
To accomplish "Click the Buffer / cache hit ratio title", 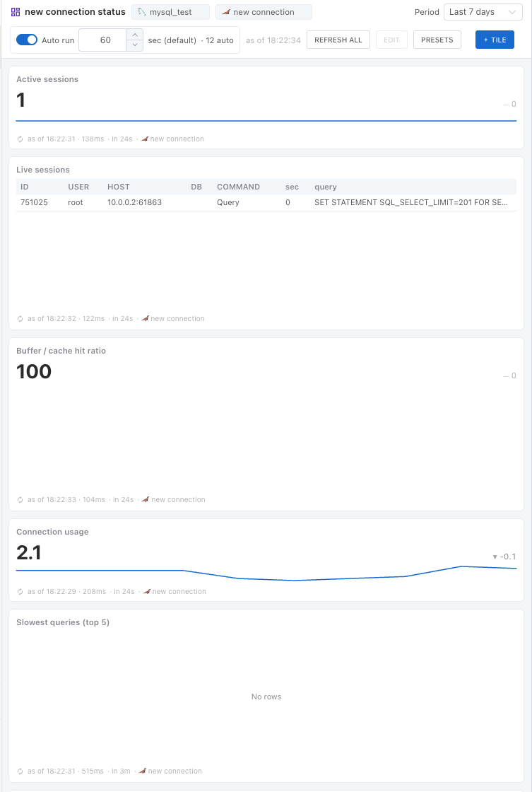I will point(61,351).
